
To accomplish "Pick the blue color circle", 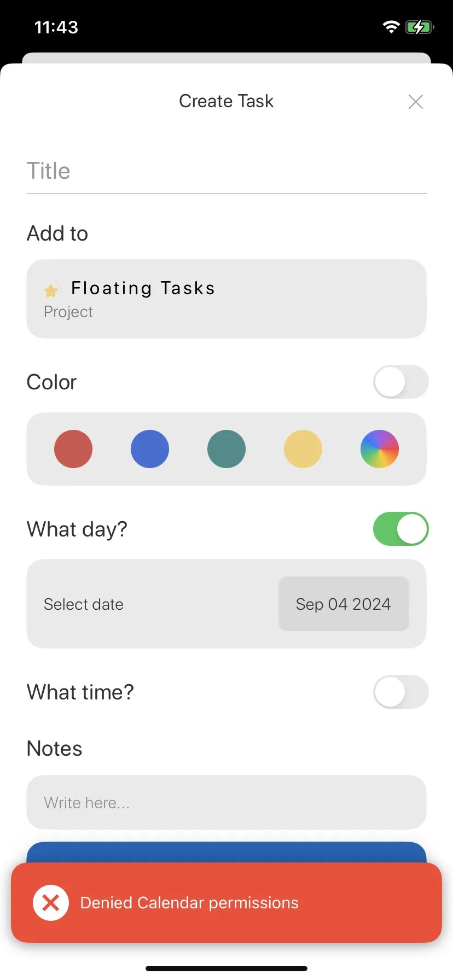I will coord(150,449).
